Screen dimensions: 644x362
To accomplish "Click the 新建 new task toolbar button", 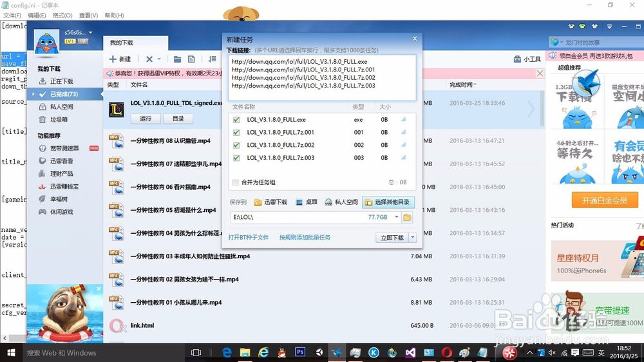I will 120,59.
